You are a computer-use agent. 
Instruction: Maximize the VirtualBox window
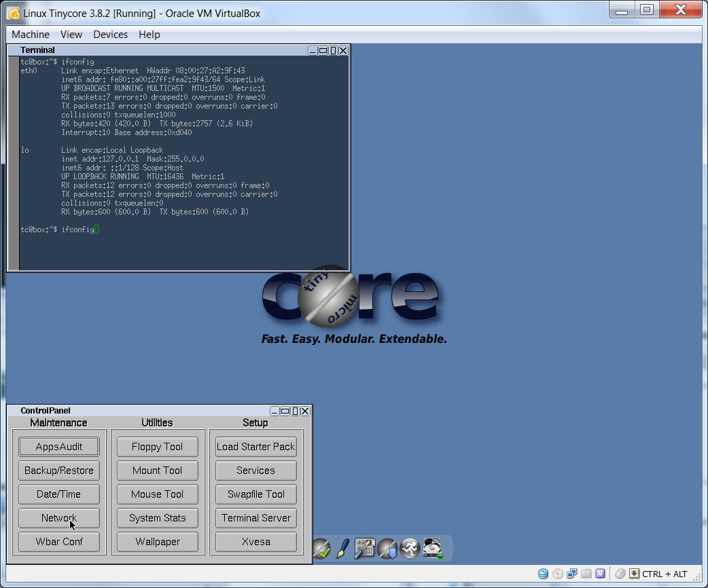(x=647, y=10)
